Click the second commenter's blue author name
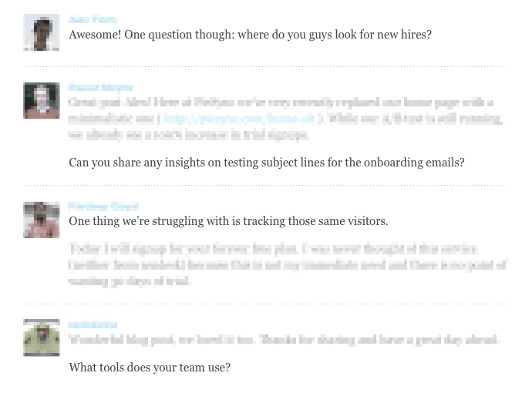Screen dimensions: 532x393 100,87
